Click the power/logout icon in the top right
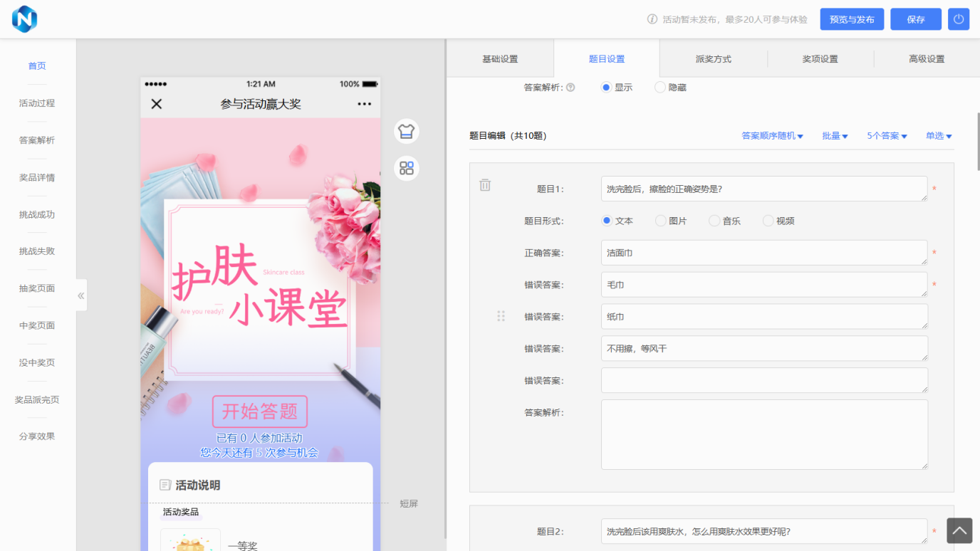 [958, 19]
